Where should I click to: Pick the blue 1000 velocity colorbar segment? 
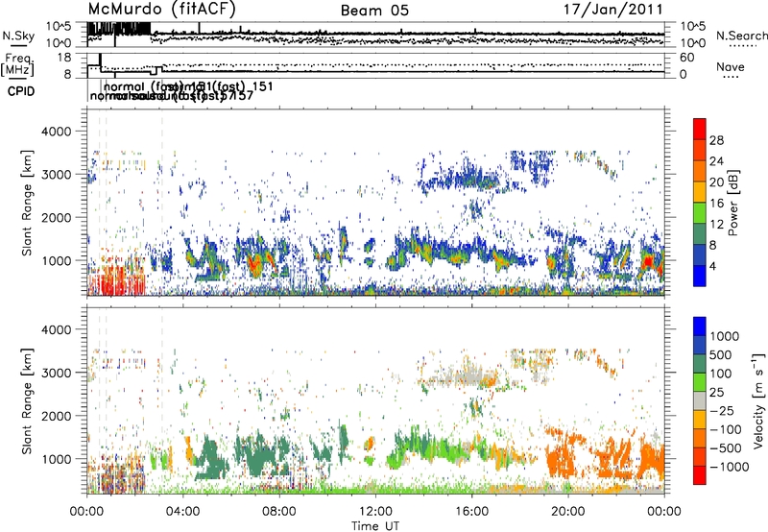coord(700,326)
